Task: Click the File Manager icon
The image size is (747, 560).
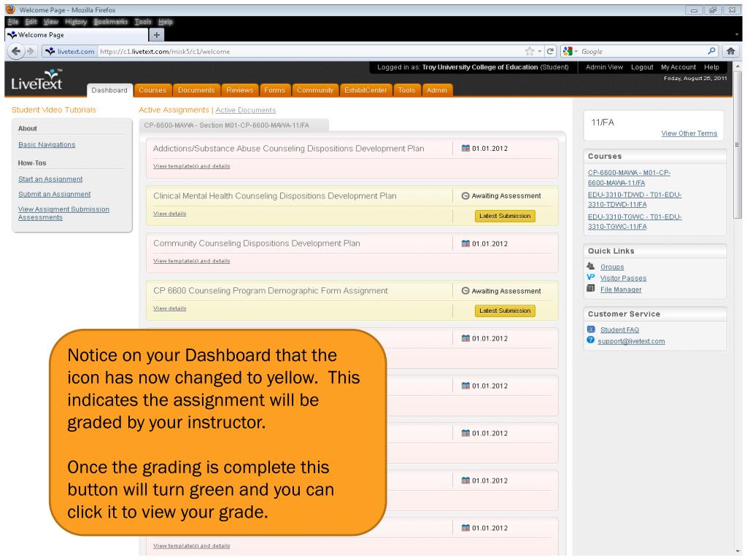Action: pos(591,289)
